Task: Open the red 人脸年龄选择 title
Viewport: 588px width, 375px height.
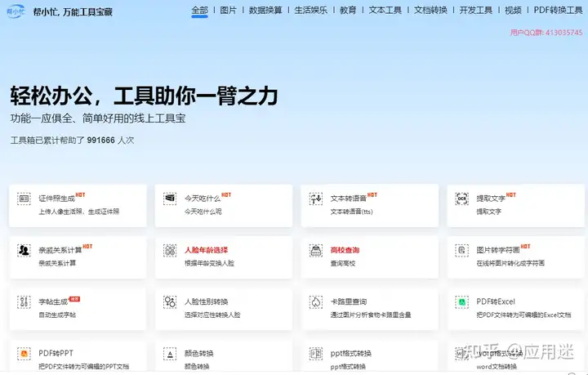Action: pyautogui.click(x=207, y=250)
